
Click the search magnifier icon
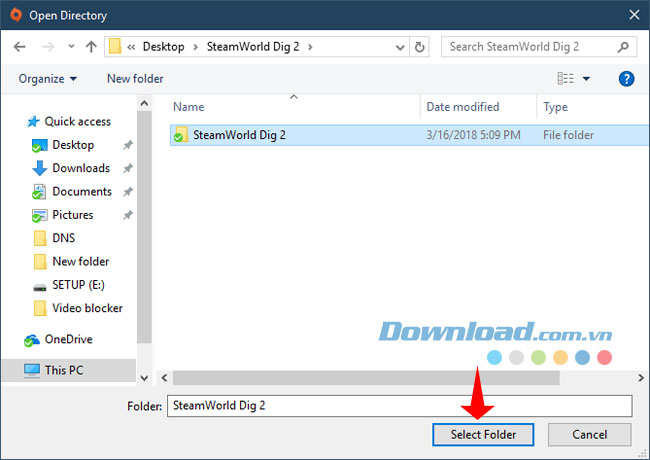coord(623,47)
